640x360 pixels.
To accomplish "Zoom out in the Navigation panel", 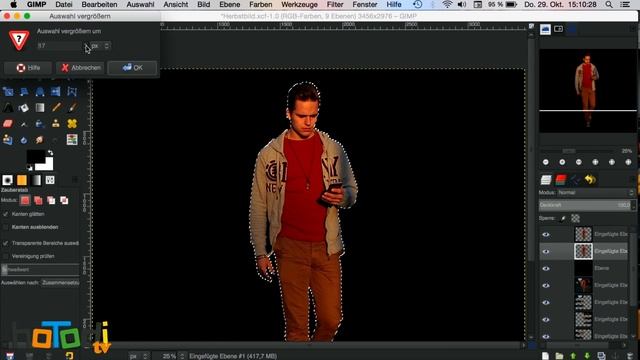I will pos(546,162).
